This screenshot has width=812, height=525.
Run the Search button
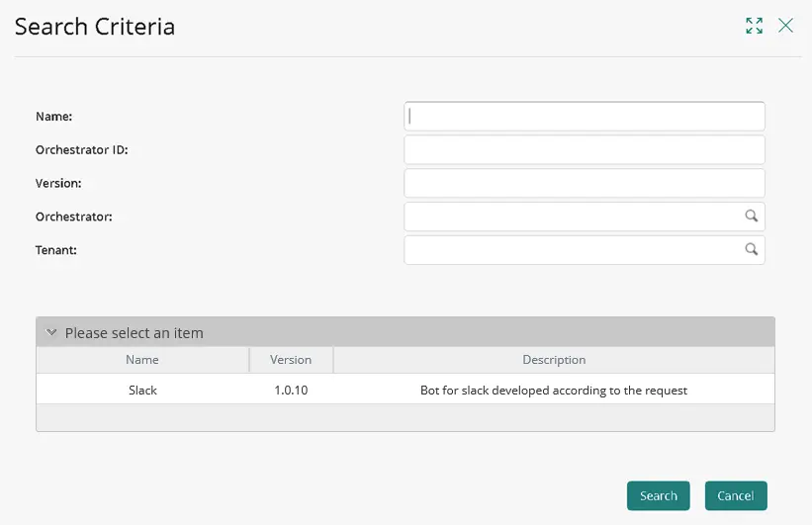pos(658,495)
